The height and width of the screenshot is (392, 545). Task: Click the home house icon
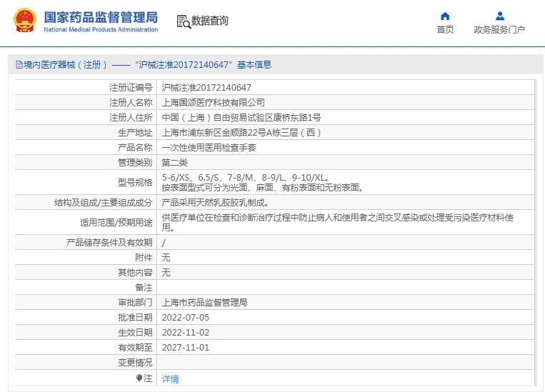pyautogui.click(x=445, y=16)
